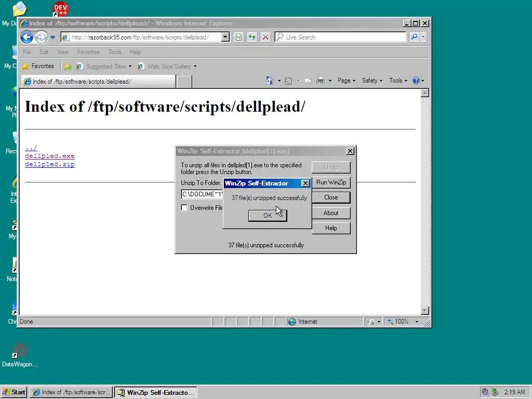
Task: Click the Start button
Action: pos(14,392)
